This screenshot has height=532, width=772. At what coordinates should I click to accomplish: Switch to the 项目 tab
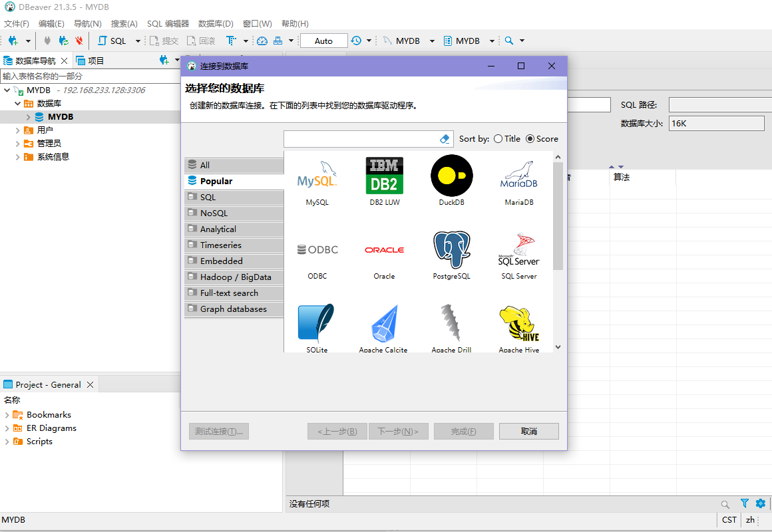(x=90, y=61)
